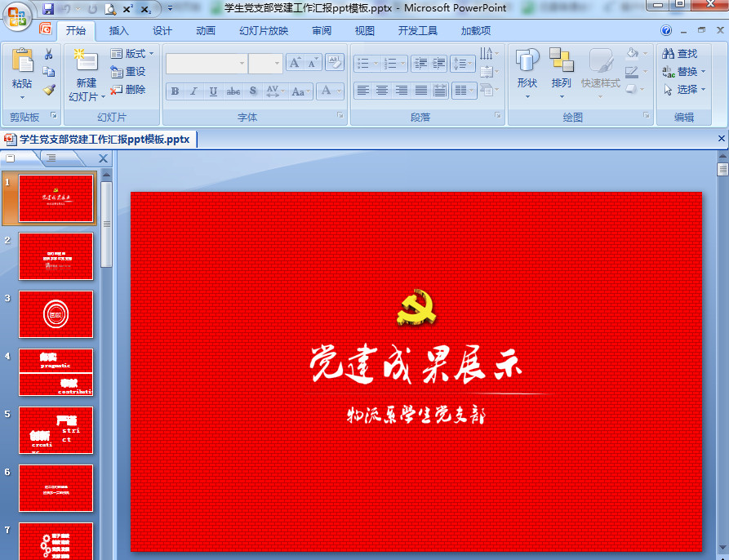Screen dimensions: 729x560
Task: Toggle bold formatting
Action: (175, 91)
